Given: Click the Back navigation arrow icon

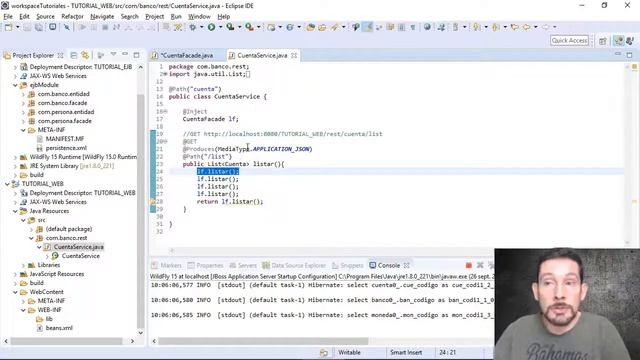Looking at the screenshot, I should 527,27.
